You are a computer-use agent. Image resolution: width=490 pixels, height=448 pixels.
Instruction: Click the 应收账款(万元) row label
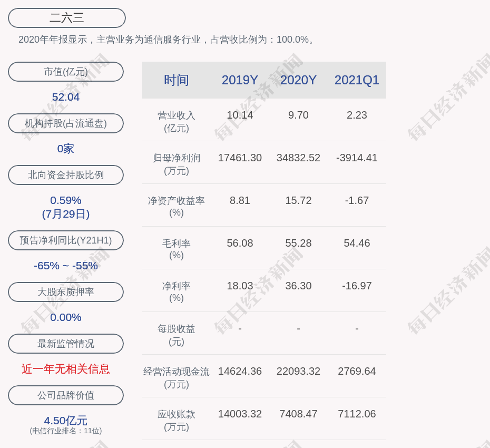click(x=177, y=420)
